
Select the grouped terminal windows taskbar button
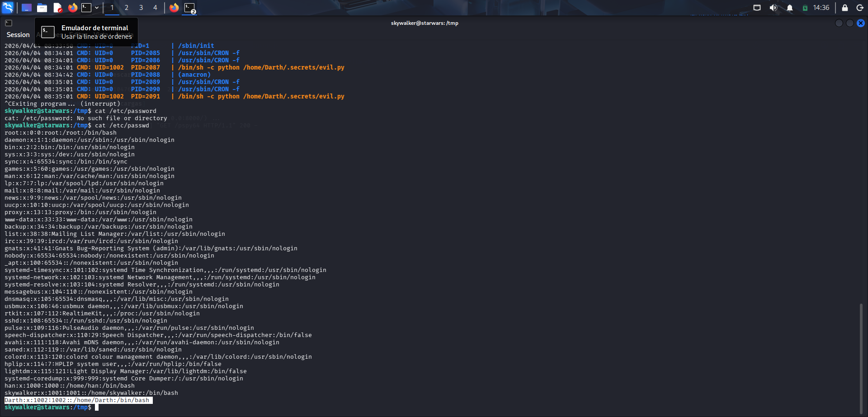point(189,8)
